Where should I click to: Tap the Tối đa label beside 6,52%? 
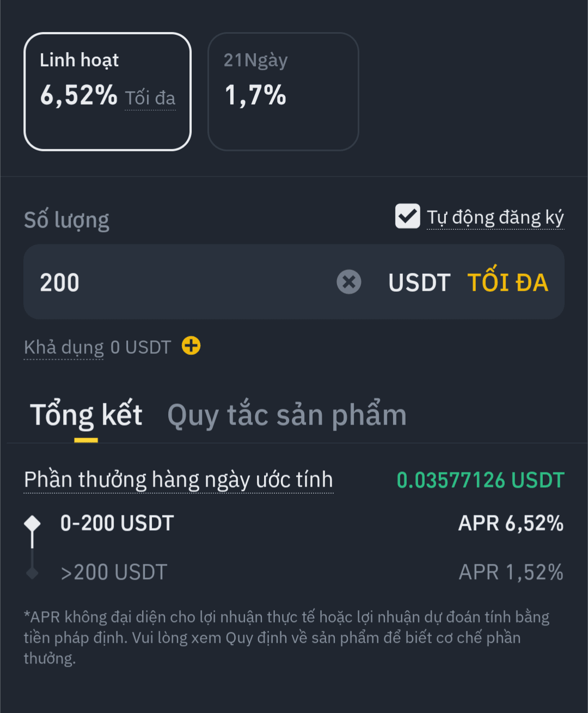tap(150, 98)
